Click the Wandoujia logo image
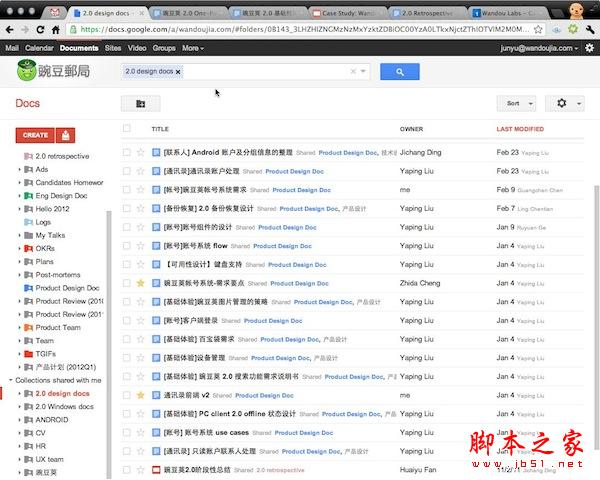Viewport: 600px width, 480px height. pos(54,70)
